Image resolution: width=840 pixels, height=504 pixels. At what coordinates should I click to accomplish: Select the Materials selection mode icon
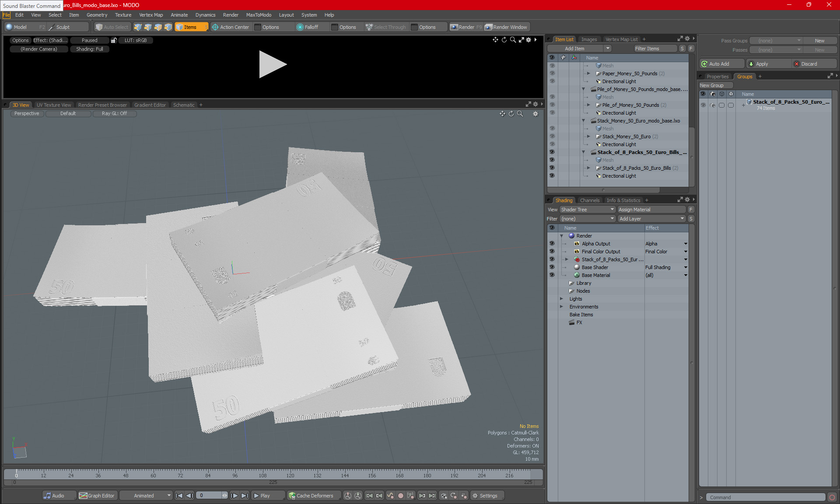pos(168,27)
